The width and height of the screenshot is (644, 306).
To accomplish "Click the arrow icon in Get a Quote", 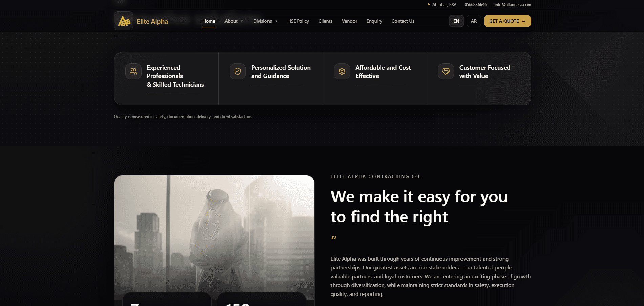I will pyautogui.click(x=524, y=21).
